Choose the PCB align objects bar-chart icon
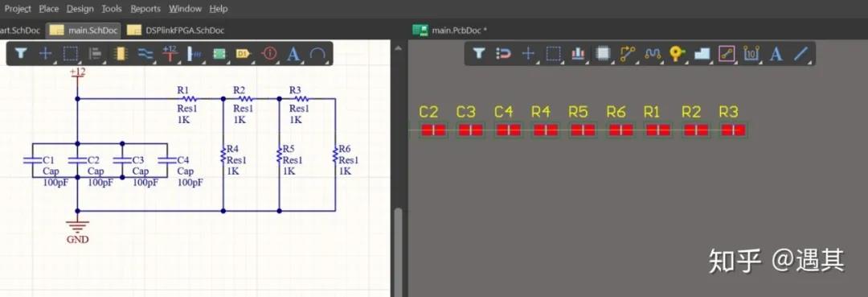 tap(578, 53)
